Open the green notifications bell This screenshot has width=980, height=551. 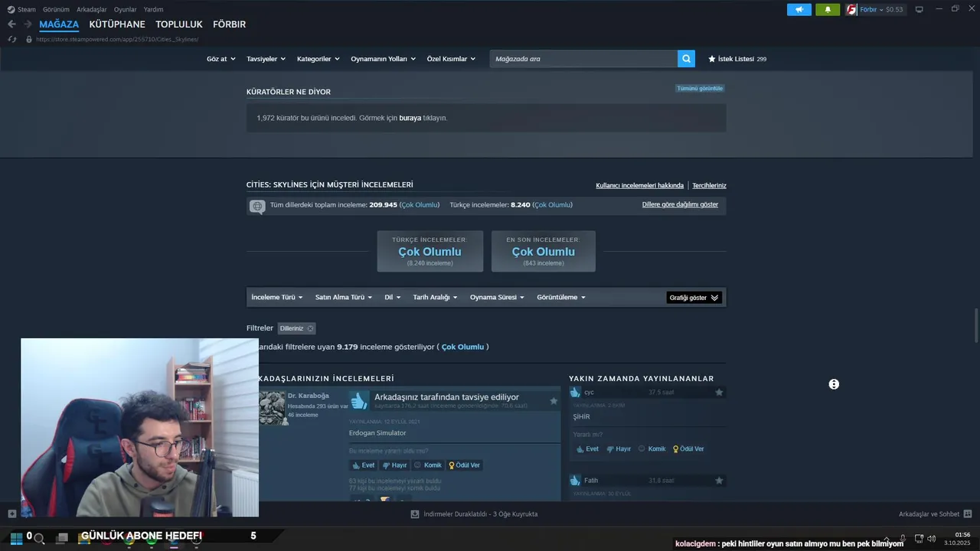[x=828, y=10]
